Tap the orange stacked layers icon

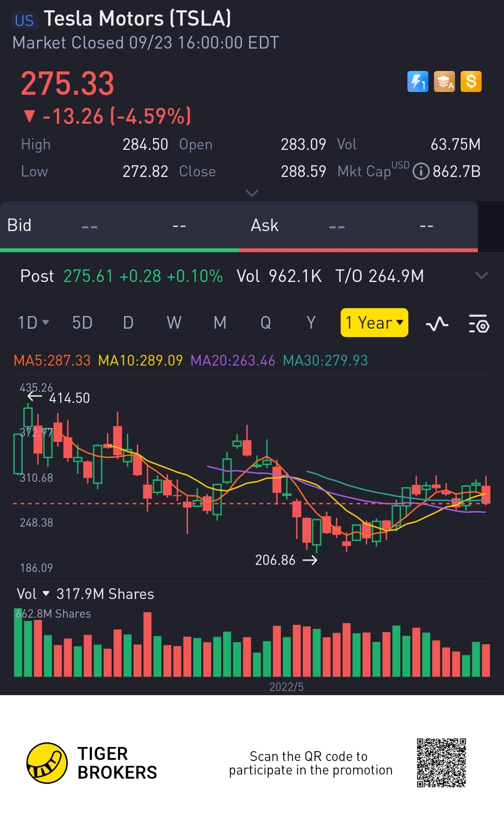pyautogui.click(x=444, y=82)
